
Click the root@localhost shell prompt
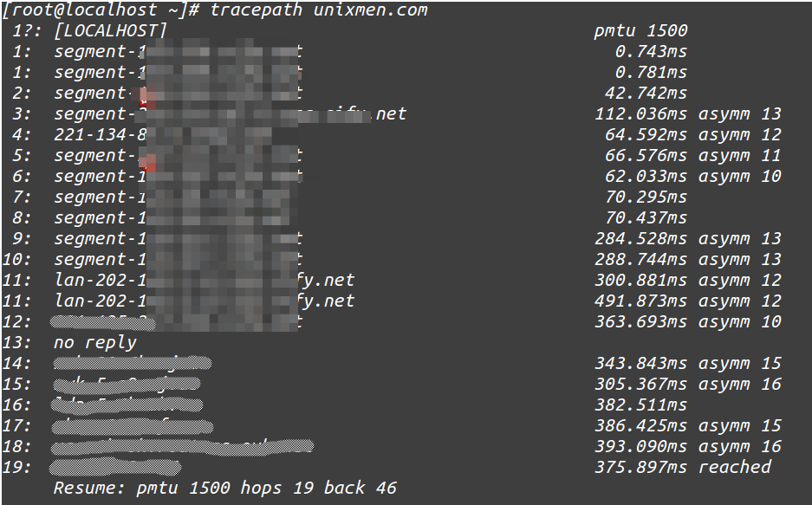pos(101,10)
